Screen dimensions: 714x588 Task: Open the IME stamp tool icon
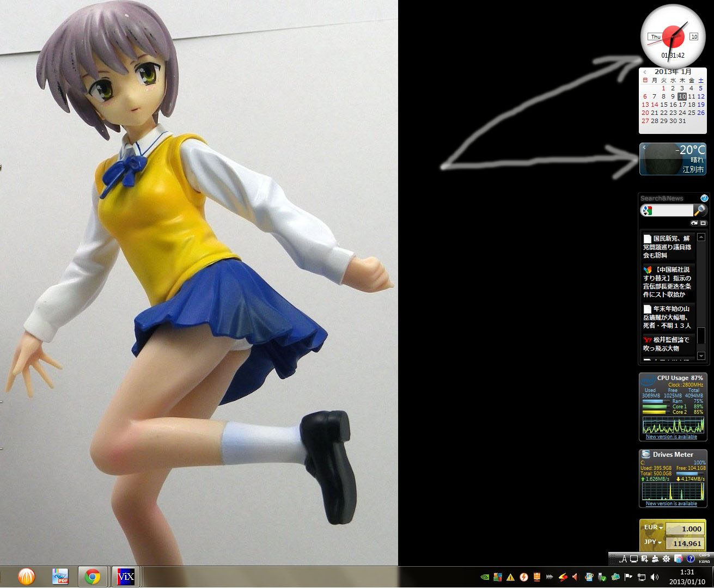click(x=655, y=559)
